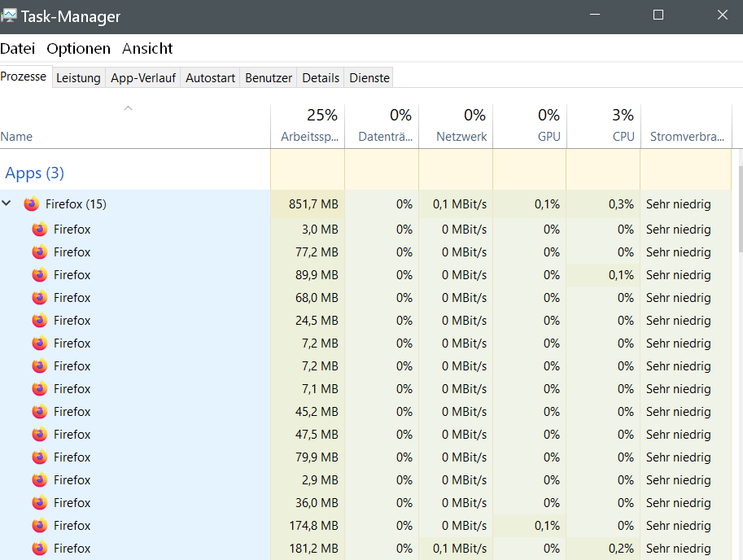This screenshot has width=743, height=560.
Task: Switch to the Autostart tab
Action: pos(210,78)
